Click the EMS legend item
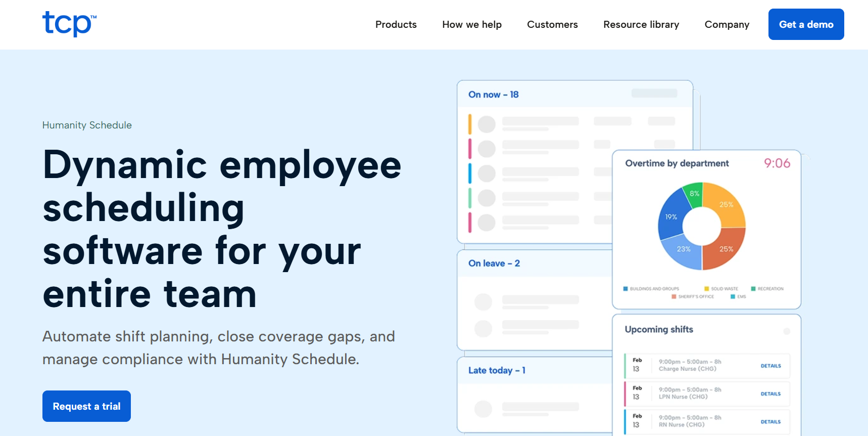This screenshot has width=868, height=436. pyautogui.click(x=738, y=296)
